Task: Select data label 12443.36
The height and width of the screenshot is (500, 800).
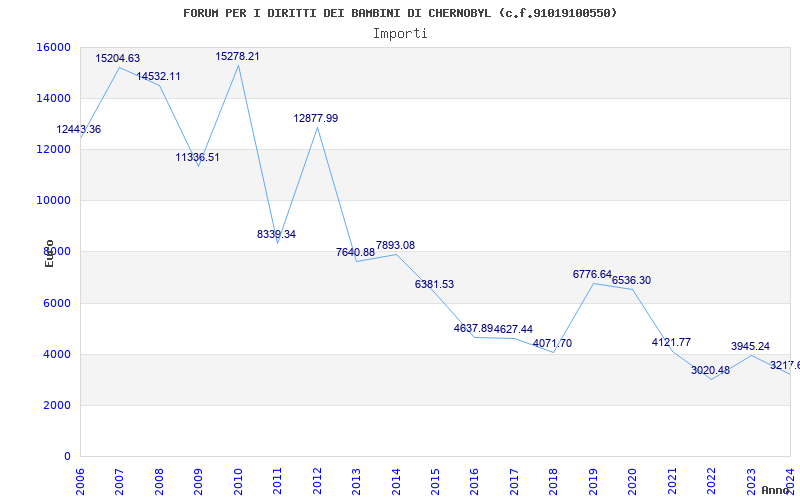Action: [79, 130]
